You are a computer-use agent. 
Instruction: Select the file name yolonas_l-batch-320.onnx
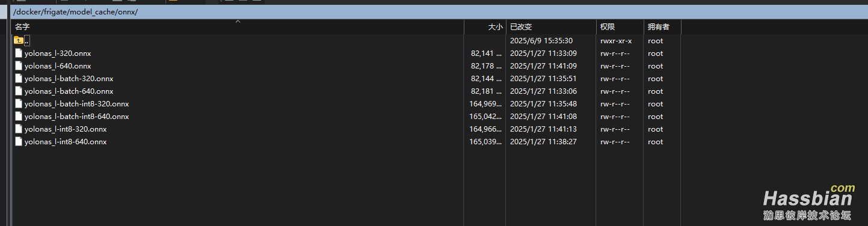pyautogui.click(x=69, y=79)
